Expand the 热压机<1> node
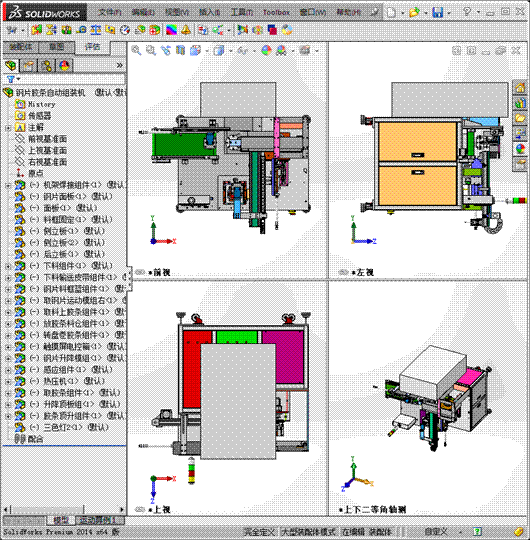530x540 pixels. (8, 382)
